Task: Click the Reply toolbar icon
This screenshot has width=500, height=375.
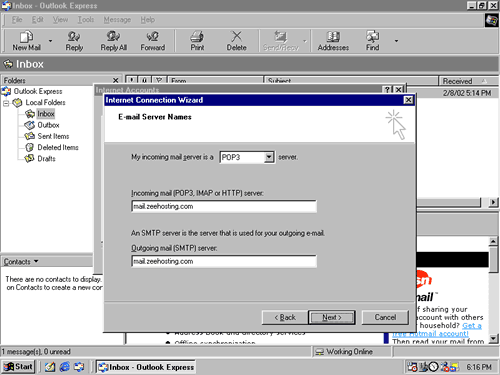Action: pyautogui.click(x=74, y=41)
